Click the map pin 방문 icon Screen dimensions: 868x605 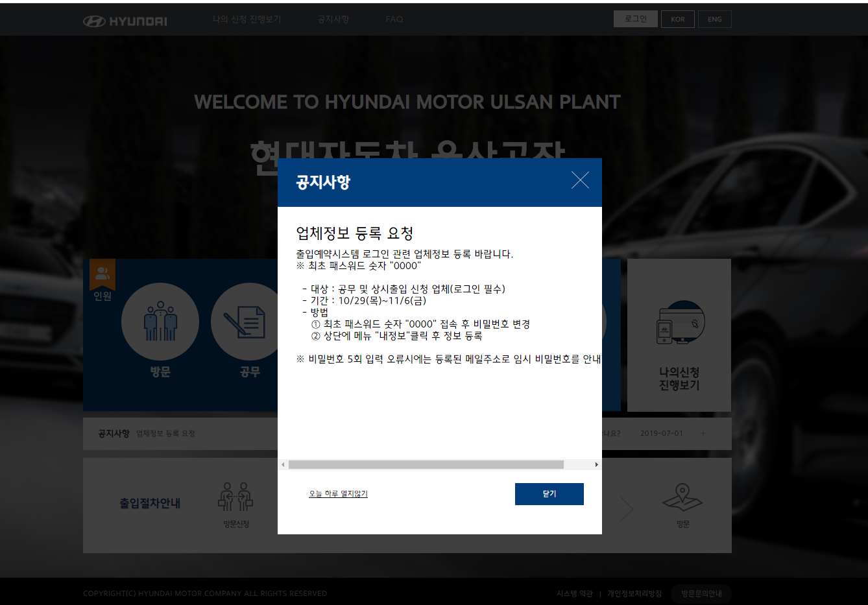682,497
